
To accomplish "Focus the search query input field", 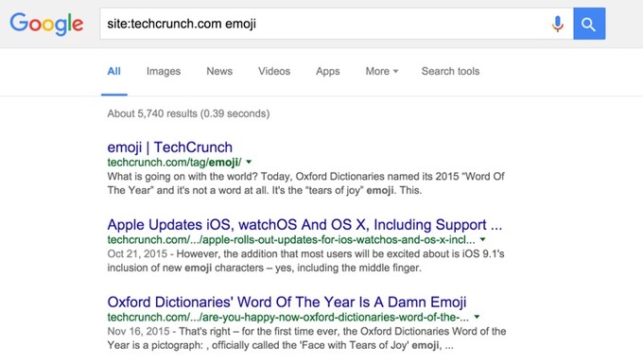I will 324,24.
